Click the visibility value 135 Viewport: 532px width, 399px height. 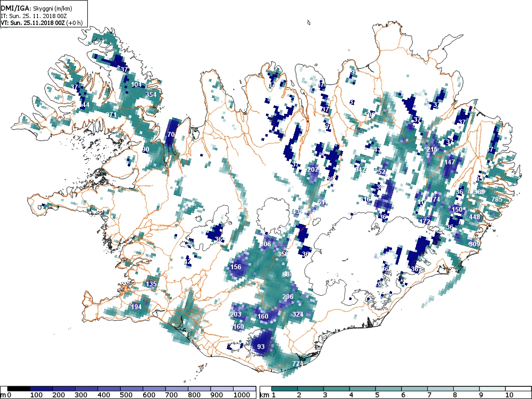151,284
